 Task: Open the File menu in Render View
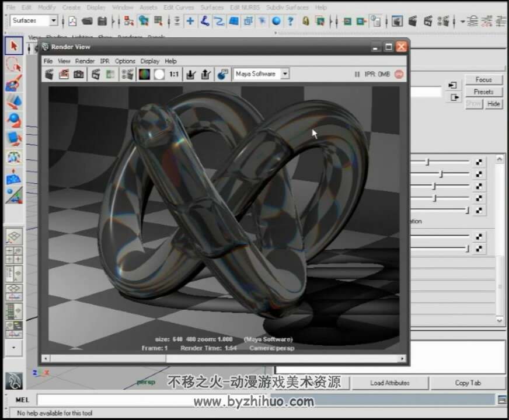(48, 61)
